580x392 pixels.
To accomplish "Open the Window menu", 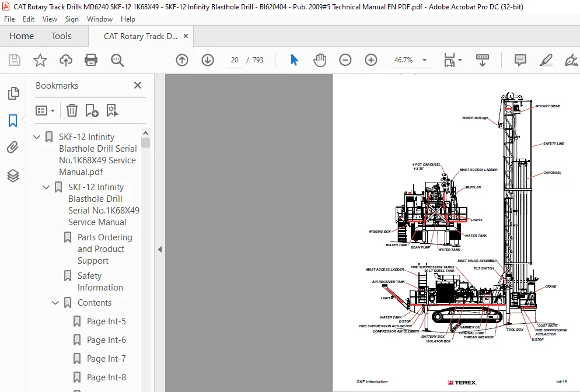I will [100, 19].
